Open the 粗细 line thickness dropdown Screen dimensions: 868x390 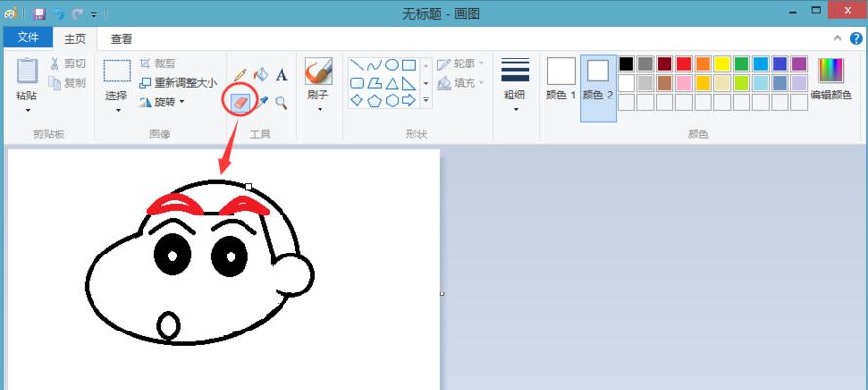click(514, 84)
